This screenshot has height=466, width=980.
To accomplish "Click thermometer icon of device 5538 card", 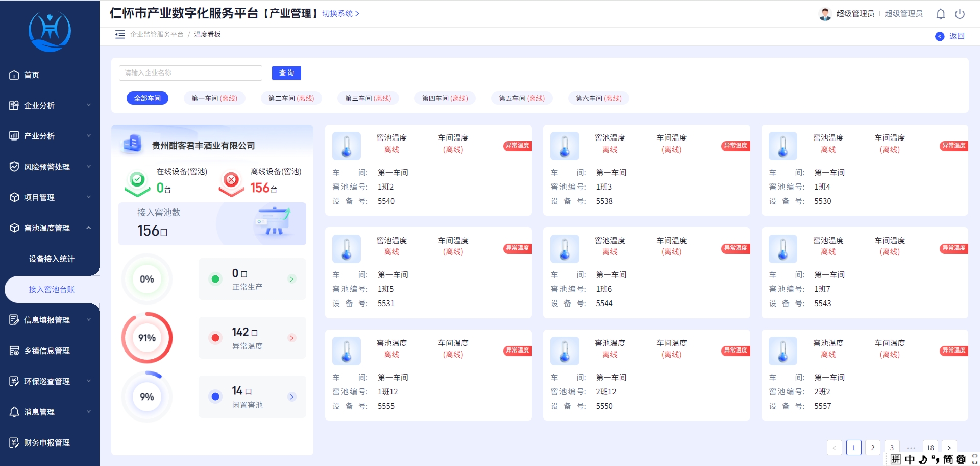I will tap(565, 146).
